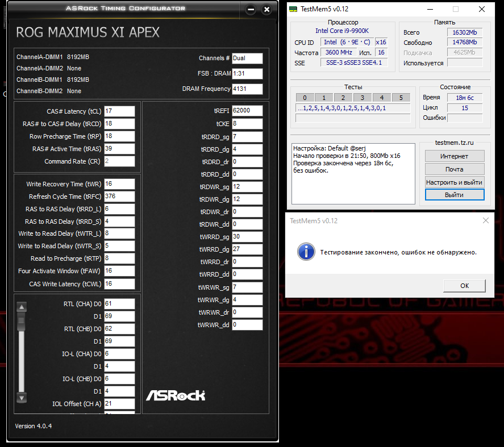Image resolution: width=504 pixels, height=447 pixels.
Task: Click the Почта button
Action: pos(454,169)
